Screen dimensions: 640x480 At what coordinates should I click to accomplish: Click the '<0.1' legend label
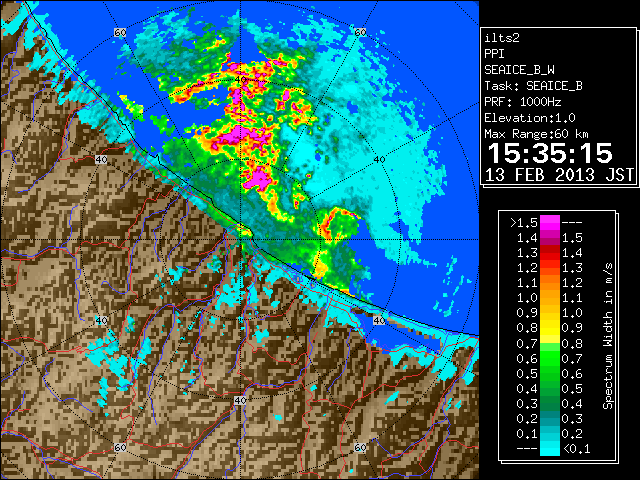tap(576, 449)
